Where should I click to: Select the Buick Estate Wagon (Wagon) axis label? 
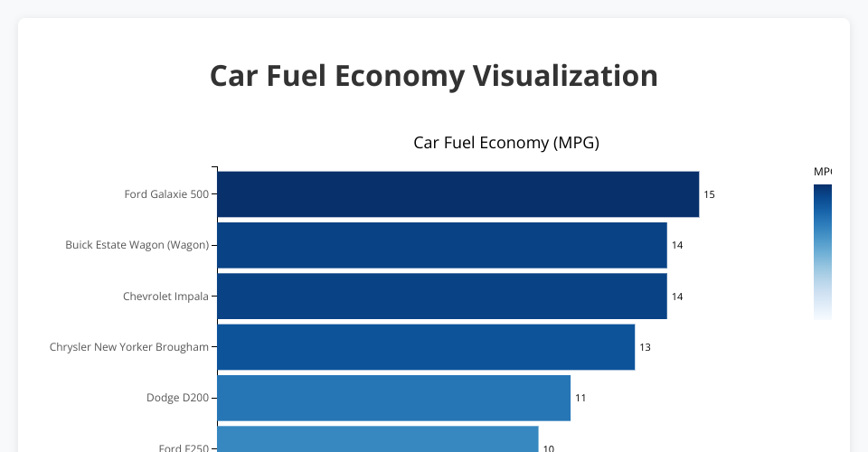(137, 245)
